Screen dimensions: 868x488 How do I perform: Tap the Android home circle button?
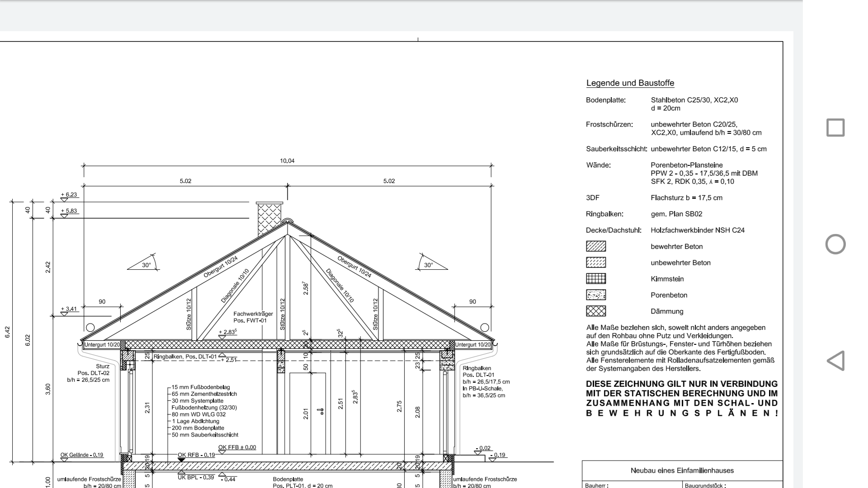[835, 244]
